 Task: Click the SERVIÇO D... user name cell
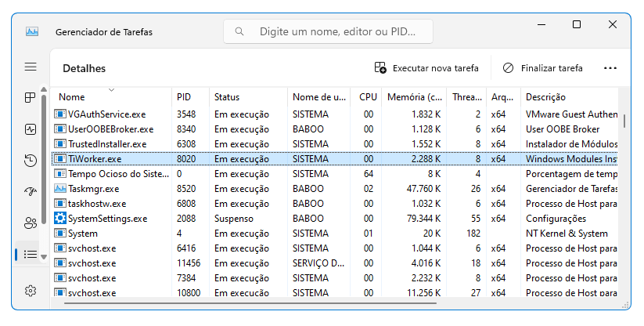[x=318, y=263]
